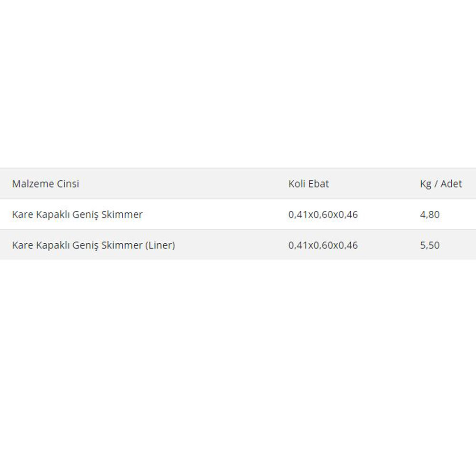
Task: Click the Malzeme Cinsi column header
Action: pyautogui.click(x=46, y=184)
